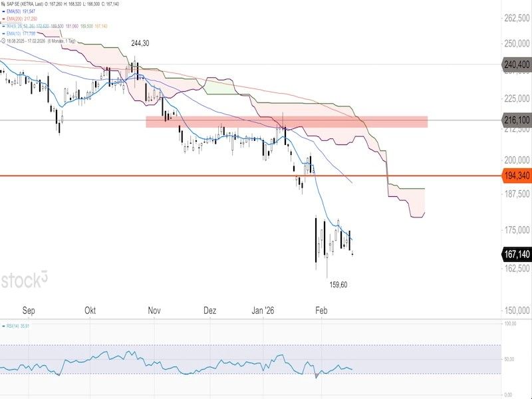
Task: Click the red resistance zone rectangle
Action: point(286,122)
